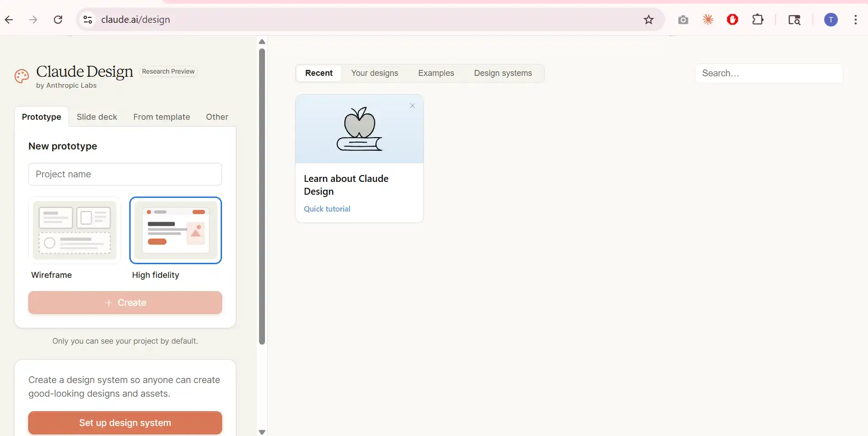View site information for claude.ai
868x436 pixels.
click(88, 20)
